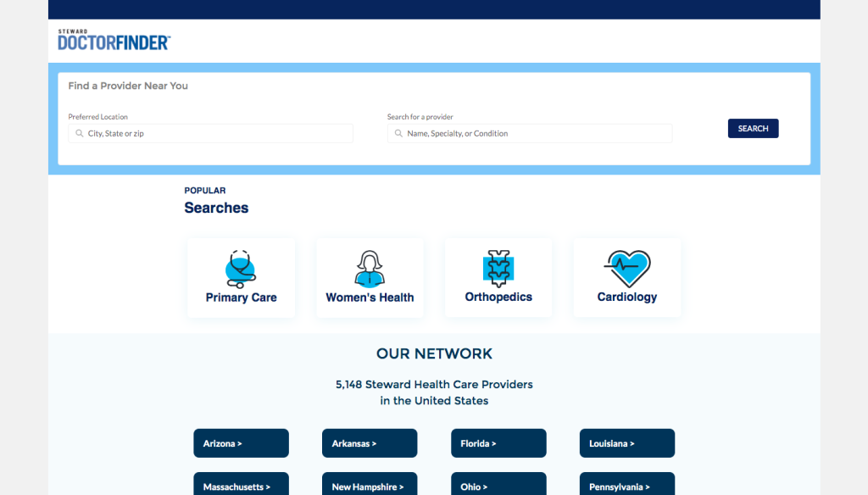The image size is (868, 495).
Task: Open the Primary Care label link
Action: click(x=241, y=298)
